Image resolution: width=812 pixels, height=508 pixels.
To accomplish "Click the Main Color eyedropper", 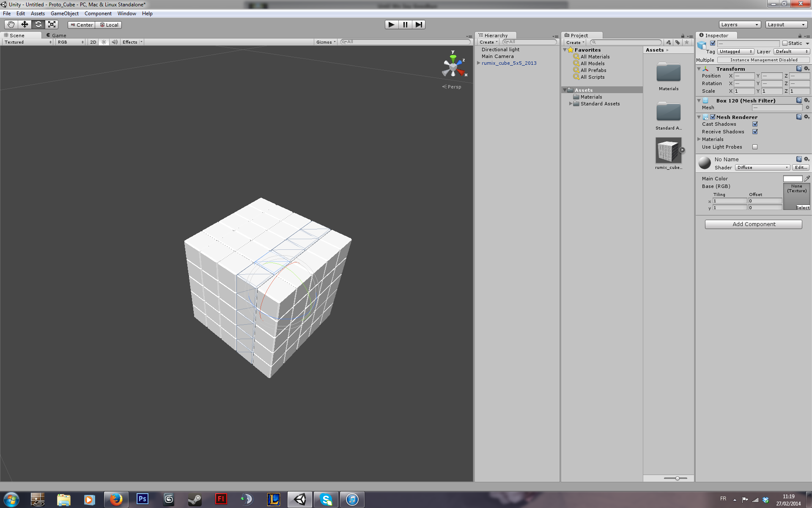I will [807, 179].
